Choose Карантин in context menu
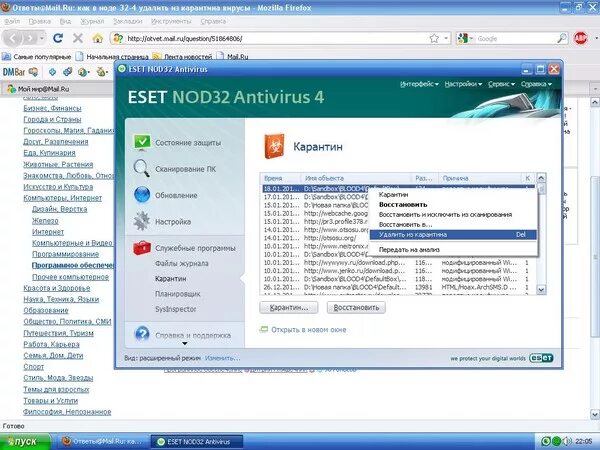The image size is (600, 450). tap(393, 194)
